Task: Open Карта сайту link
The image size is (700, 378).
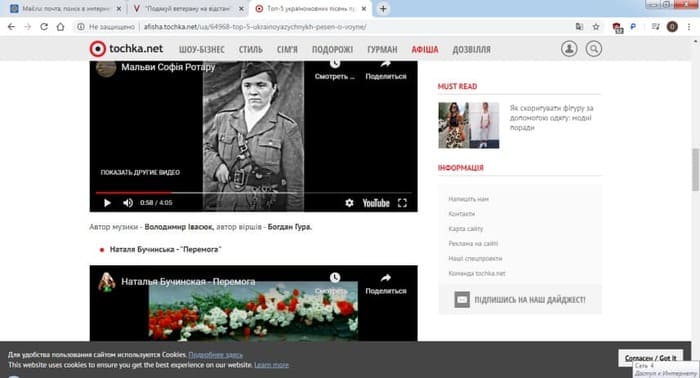Action: click(466, 228)
